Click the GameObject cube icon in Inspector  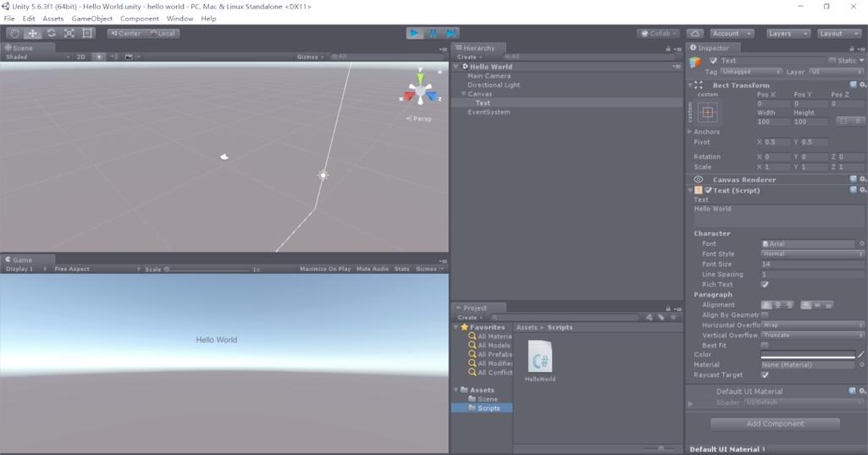[x=695, y=63]
